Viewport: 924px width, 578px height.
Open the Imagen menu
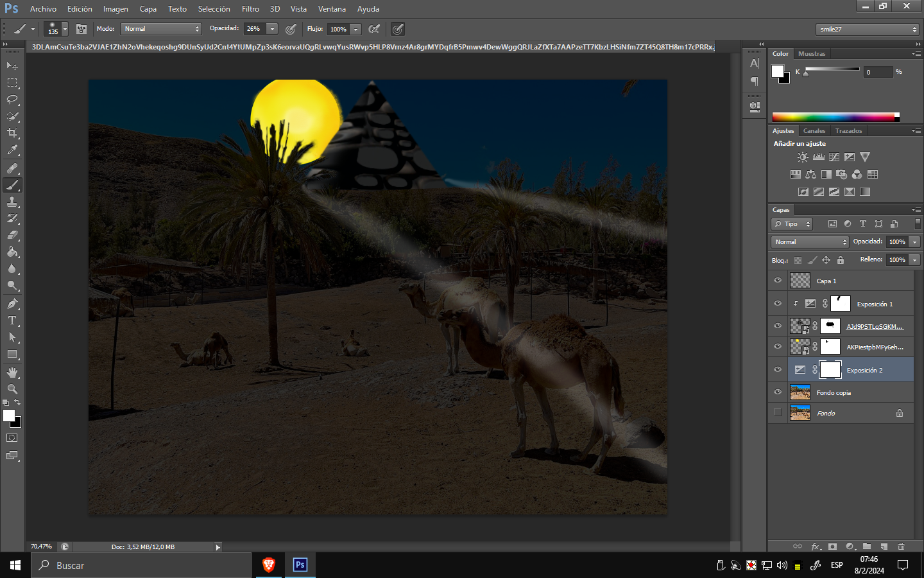116,9
